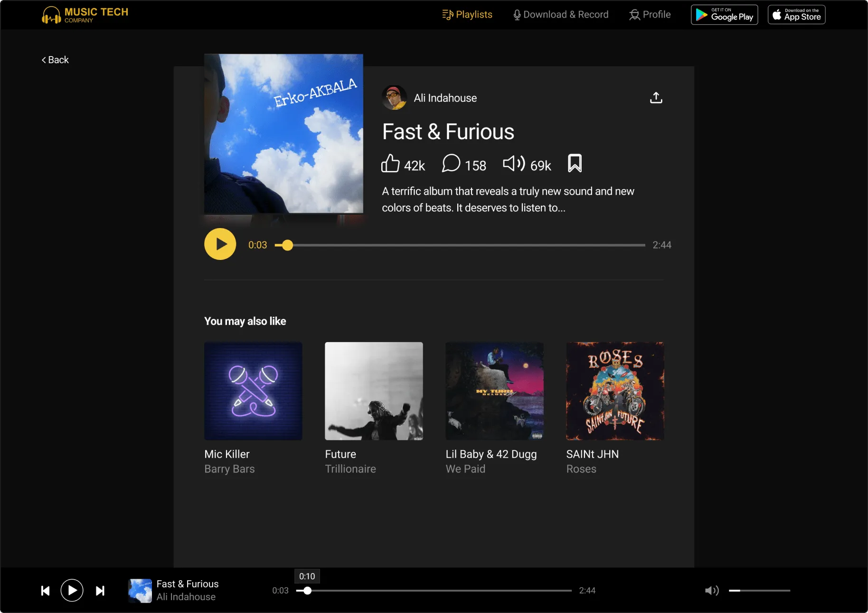This screenshot has height=613, width=868.
Task: Open the Ali Indahouse artist name link
Action: [445, 98]
